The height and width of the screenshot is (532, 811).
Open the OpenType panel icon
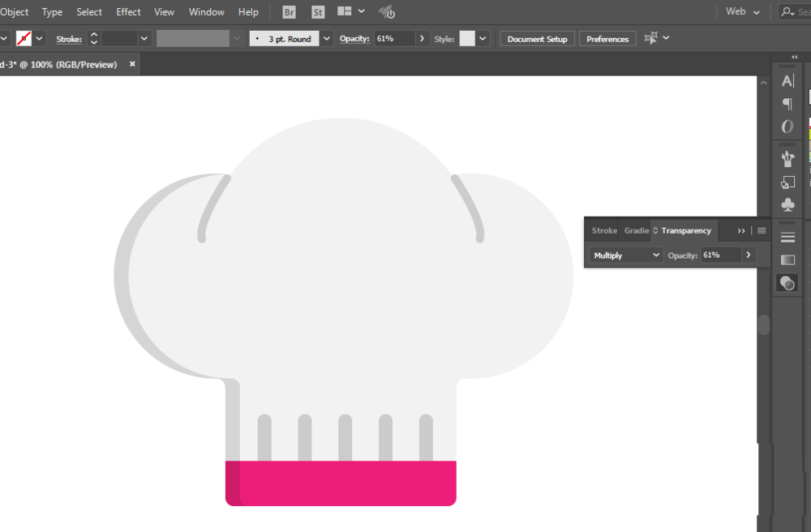click(x=787, y=127)
